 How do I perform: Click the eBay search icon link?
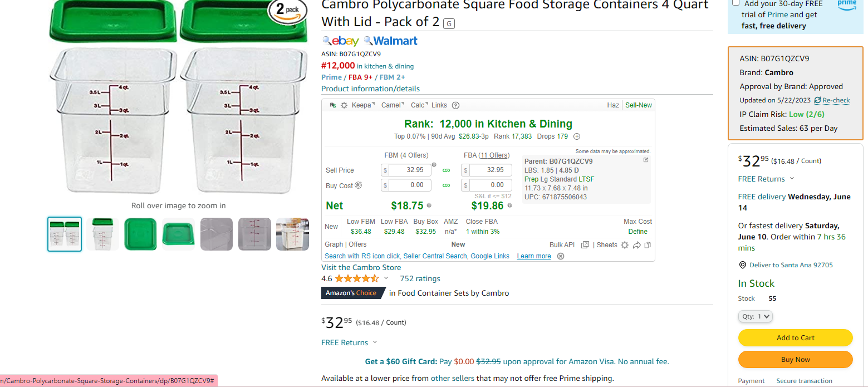(x=340, y=41)
